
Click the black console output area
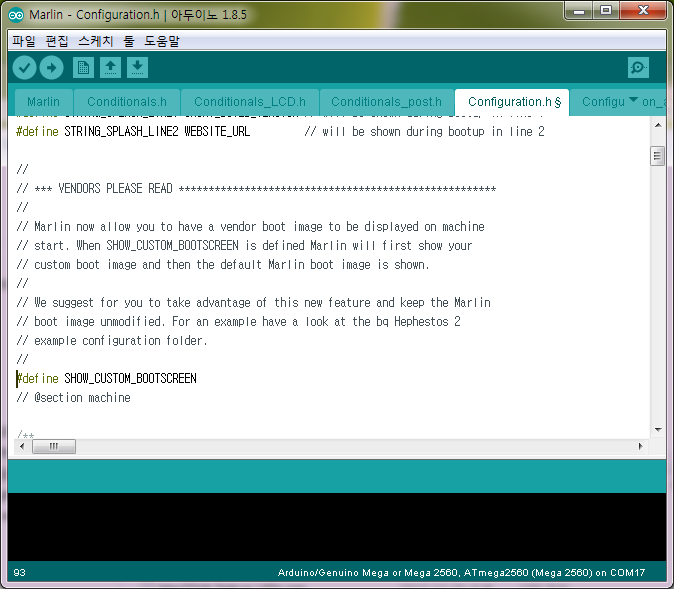337,527
